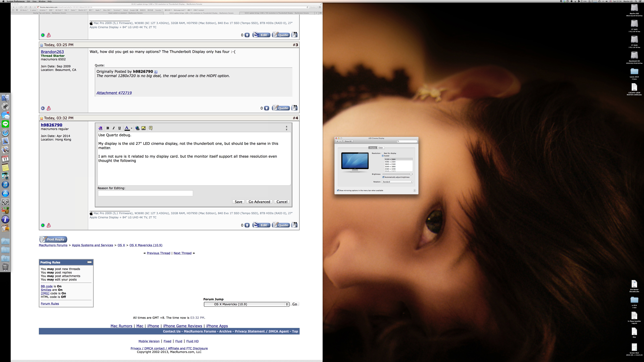This screenshot has height=362, width=644.
Task: Apply italic formatting in post editor
Action: tap(113, 128)
